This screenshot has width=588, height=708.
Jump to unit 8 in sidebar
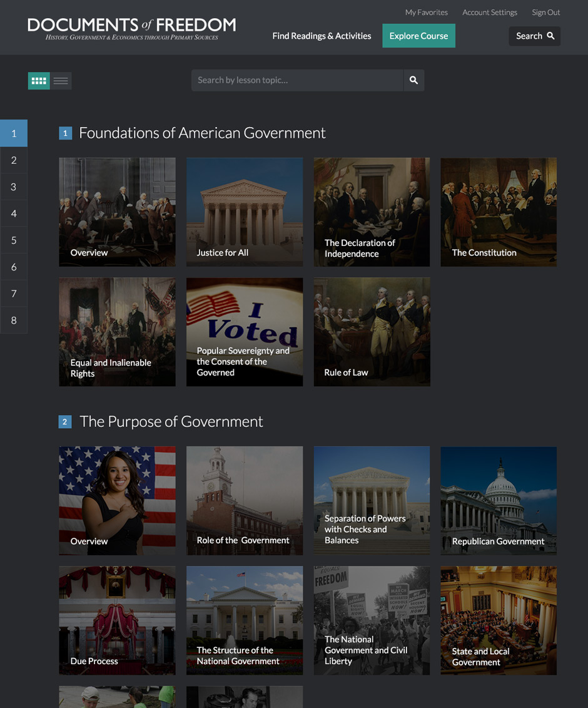[x=14, y=320]
